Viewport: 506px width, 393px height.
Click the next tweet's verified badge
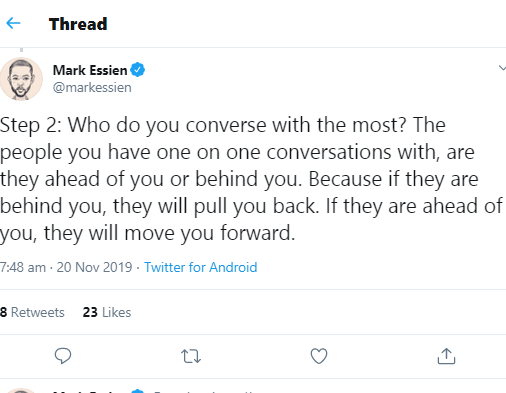[x=137, y=391]
